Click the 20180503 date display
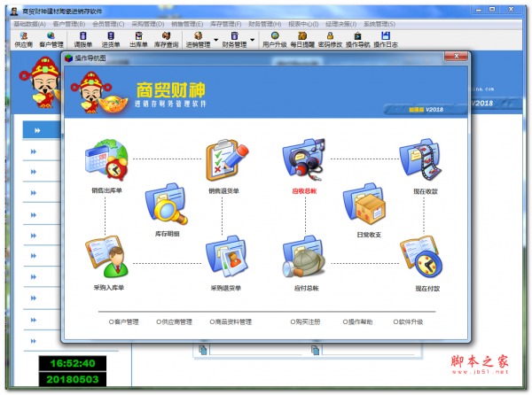532x395 pixels. pyautogui.click(x=73, y=379)
